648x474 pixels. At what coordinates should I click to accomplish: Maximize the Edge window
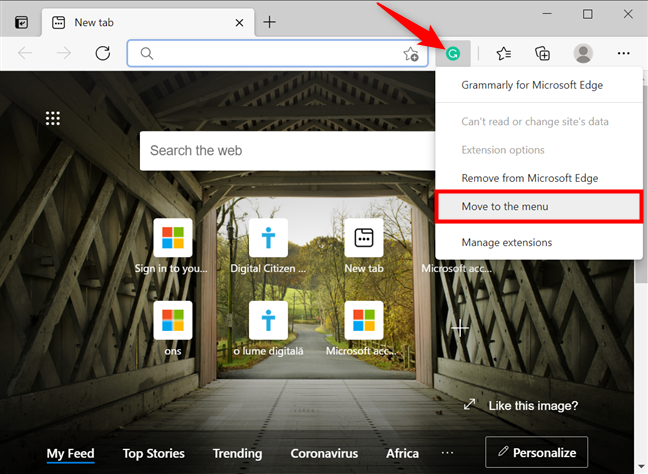pyautogui.click(x=587, y=14)
